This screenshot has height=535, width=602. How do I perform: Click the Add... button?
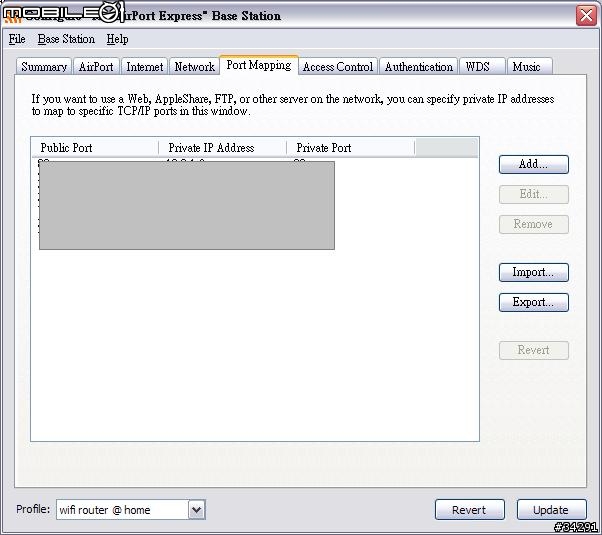pos(534,164)
